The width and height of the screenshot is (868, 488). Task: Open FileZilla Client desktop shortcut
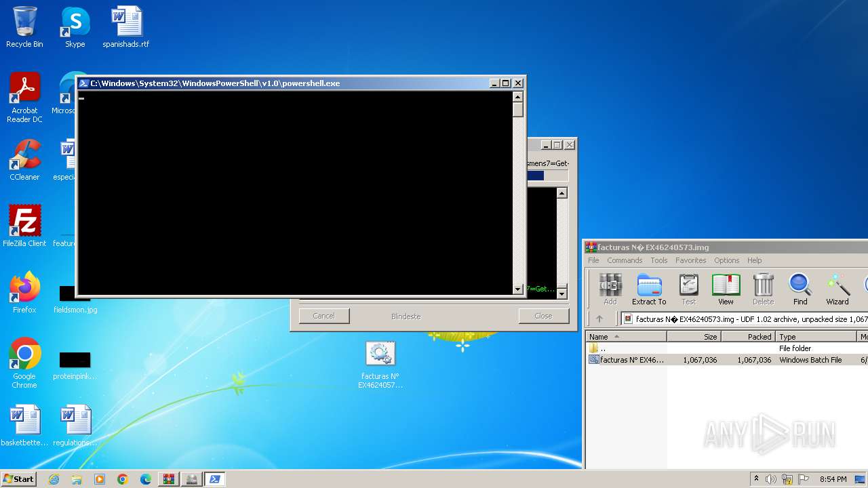(x=24, y=226)
